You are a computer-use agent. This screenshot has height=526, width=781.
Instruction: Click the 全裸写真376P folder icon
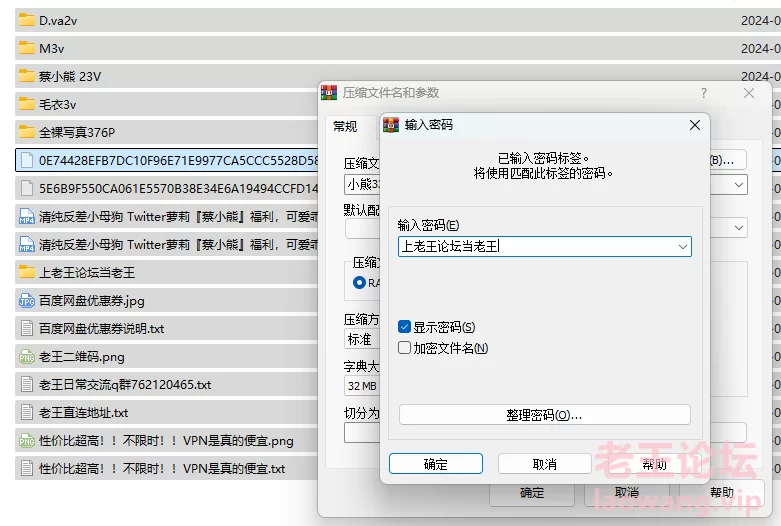click(x=26, y=132)
